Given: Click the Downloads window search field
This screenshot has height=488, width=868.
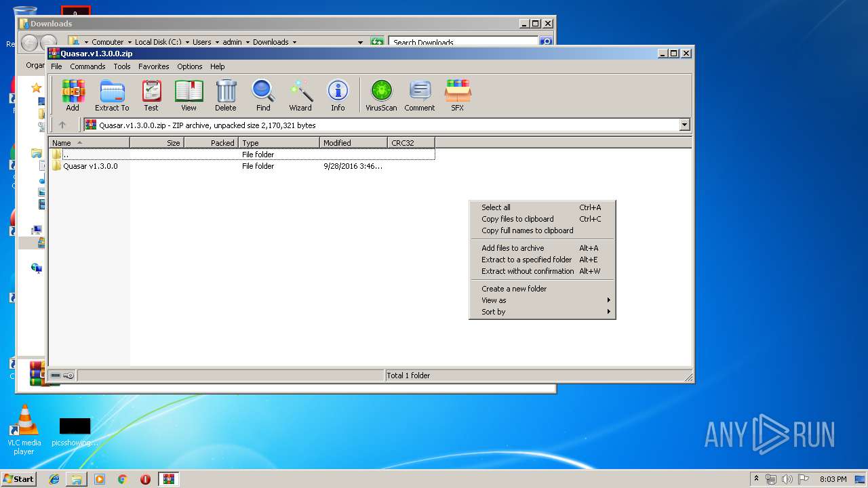Looking at the screenshot, I should pos(464,42).
